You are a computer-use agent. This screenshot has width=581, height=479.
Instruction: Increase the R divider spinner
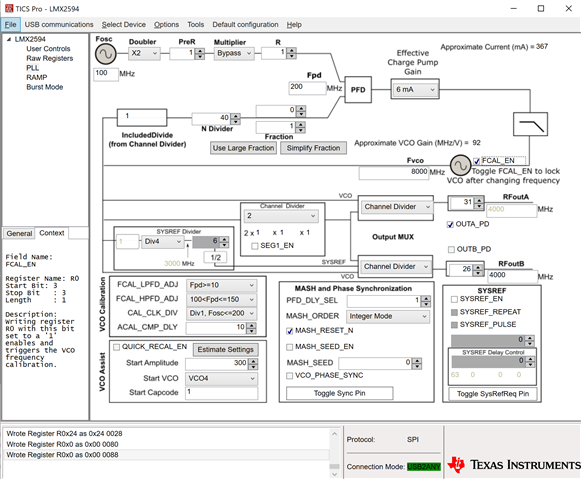[292, 51]
